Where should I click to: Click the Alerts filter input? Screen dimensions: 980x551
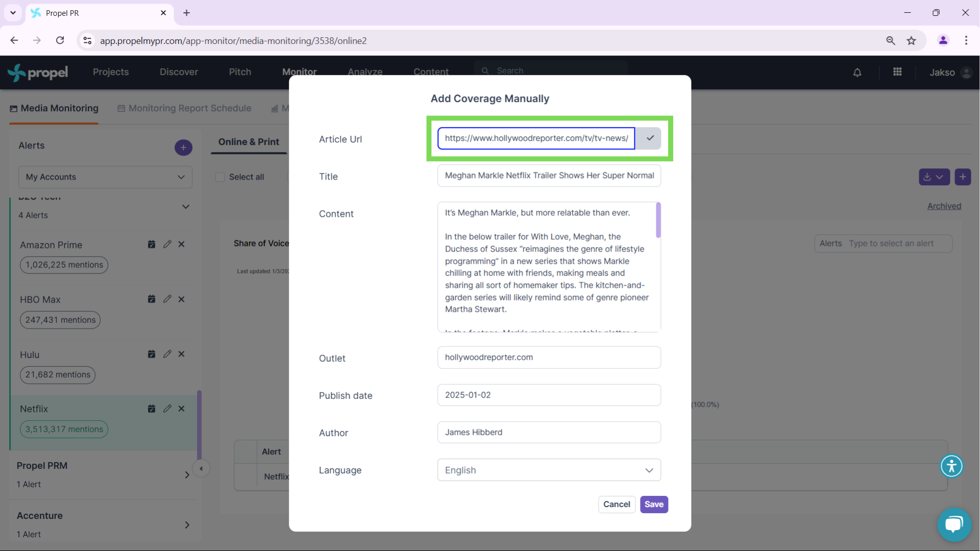click(x=883, y=243)
